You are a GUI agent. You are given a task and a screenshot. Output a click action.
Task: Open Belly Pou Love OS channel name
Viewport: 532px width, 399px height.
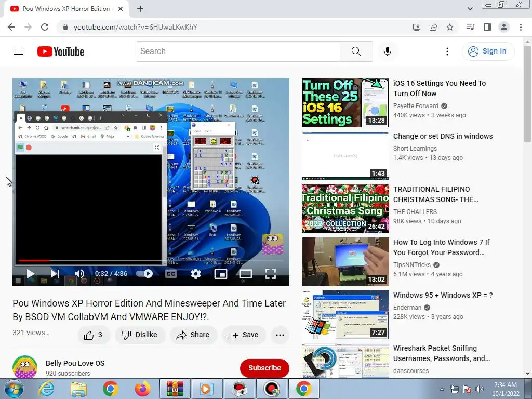click(x=75, y=363)
